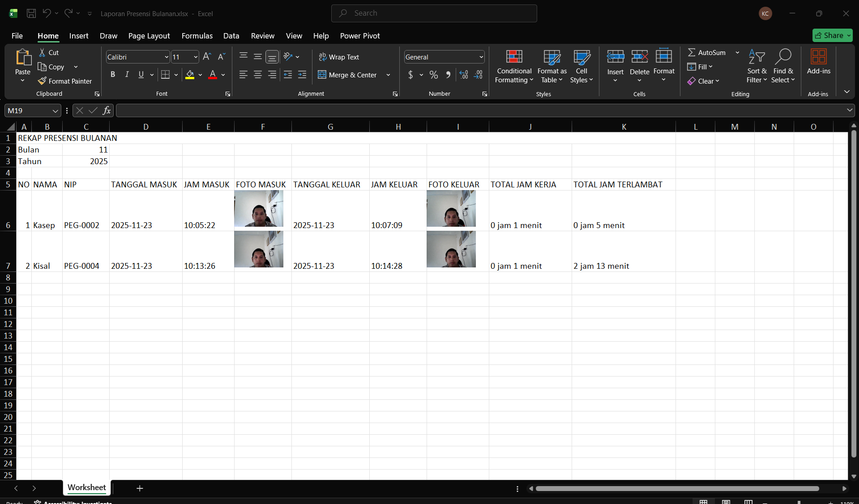Screen dimensions: 859x504
Task: Click the Undo arrow icon
Action: pyautogui.click(x=47, y=13)
